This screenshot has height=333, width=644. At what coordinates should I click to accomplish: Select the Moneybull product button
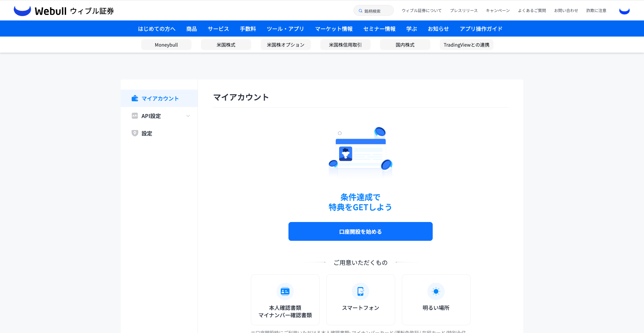pos(166,45)
